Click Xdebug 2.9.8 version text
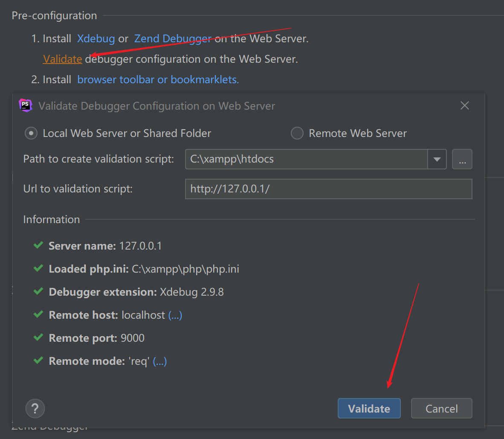The height and width of the screenshot is (439, 504). click(191, 292)
